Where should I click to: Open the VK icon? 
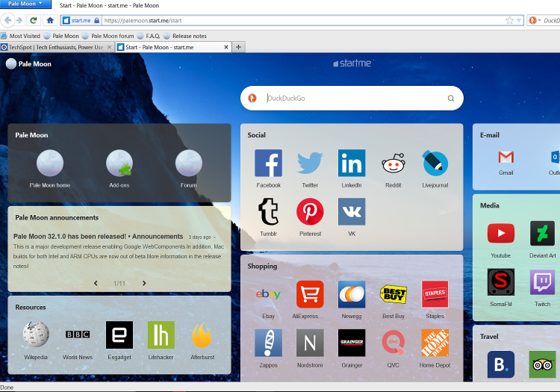(x=352, y=212)
